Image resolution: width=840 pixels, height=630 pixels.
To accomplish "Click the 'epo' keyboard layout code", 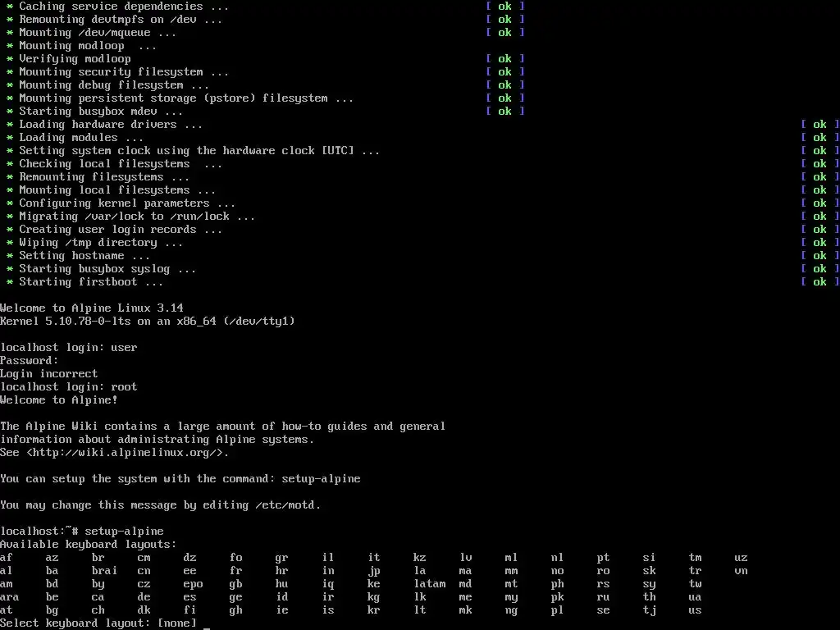I will click(193, 584).
